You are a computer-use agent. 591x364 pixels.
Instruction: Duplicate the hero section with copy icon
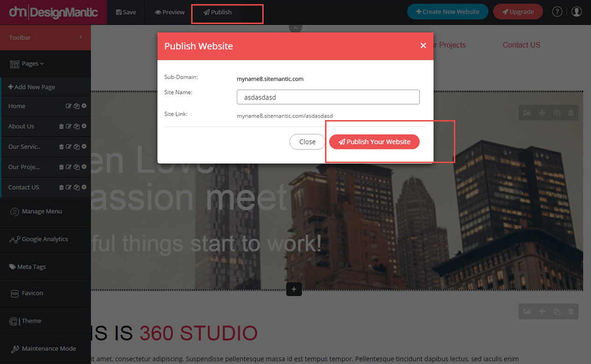(x=556, y=113)
